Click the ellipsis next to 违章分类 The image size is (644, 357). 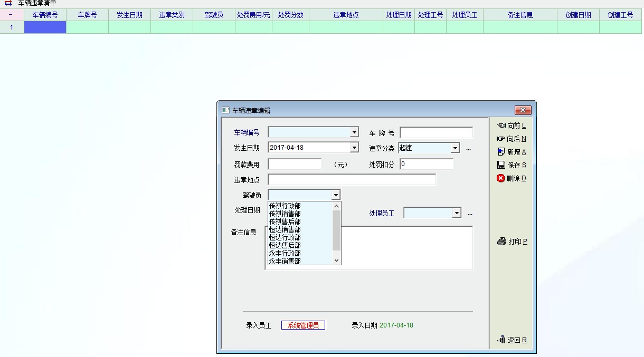point(468,149)
